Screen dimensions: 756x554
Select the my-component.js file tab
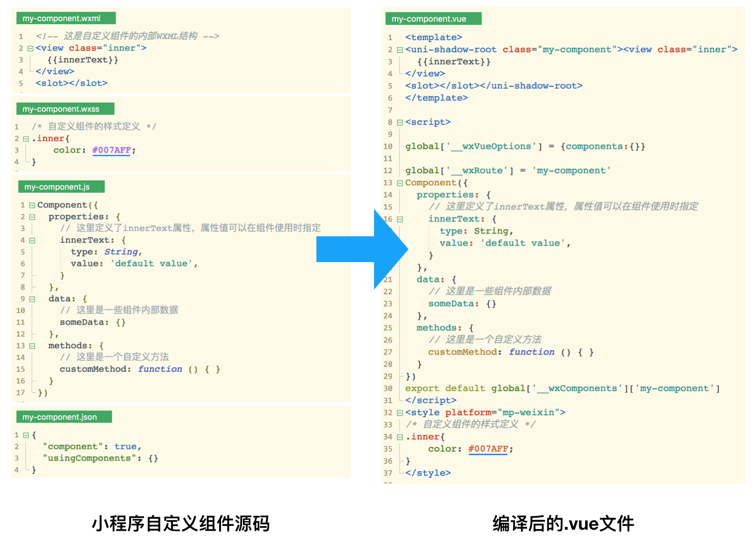(x=61, y=187)
